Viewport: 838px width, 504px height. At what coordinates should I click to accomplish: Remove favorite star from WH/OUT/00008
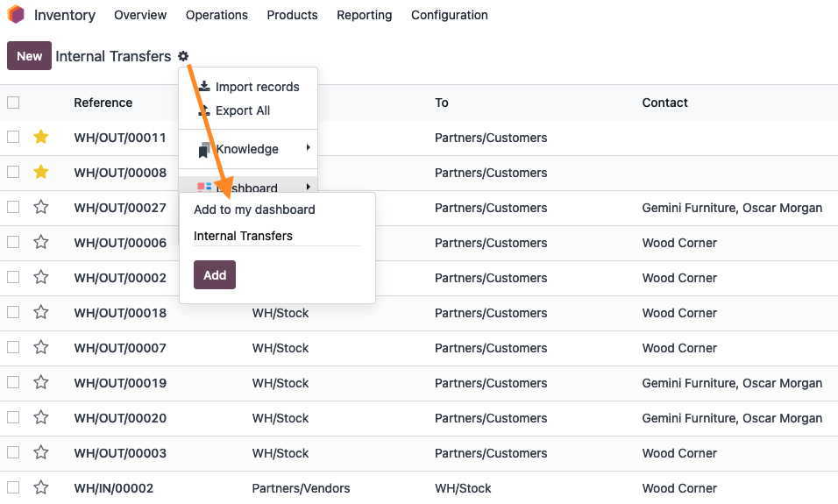[x=41, y=172]
